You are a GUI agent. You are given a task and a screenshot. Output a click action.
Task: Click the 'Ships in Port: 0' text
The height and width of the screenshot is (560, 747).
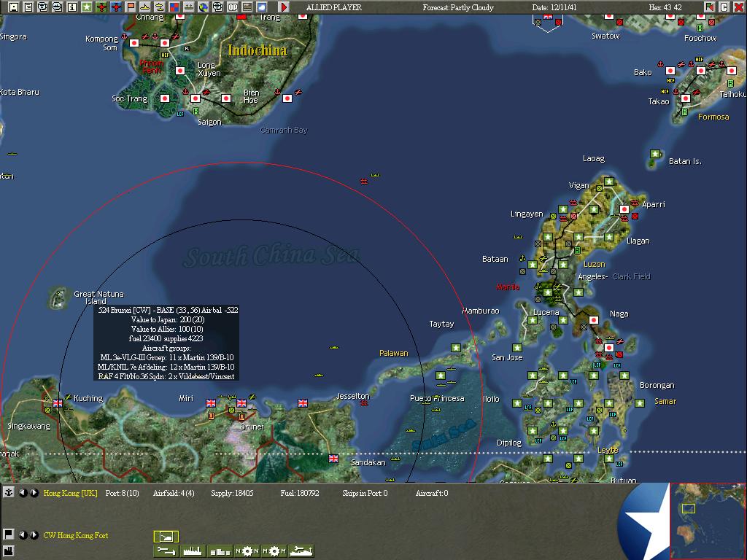365,493
